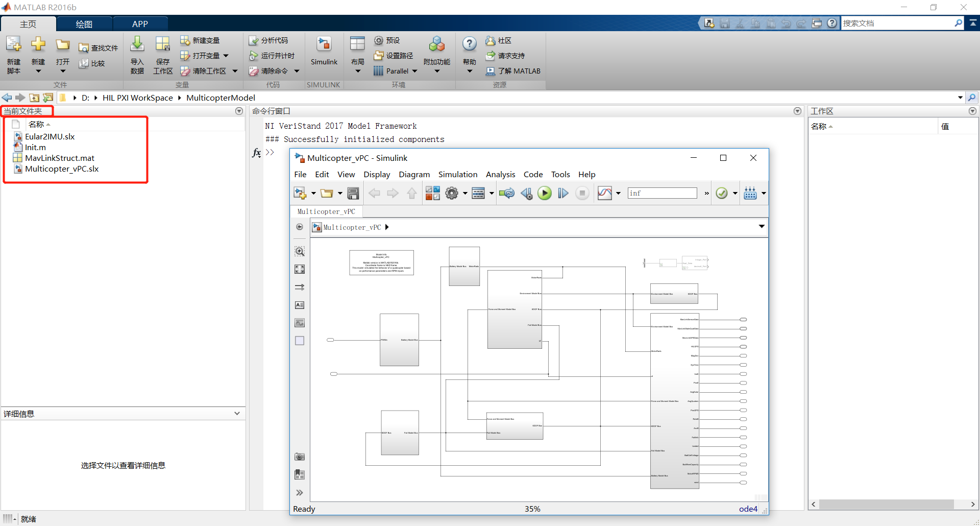Open the Simulation Data Inspector icon

[605, 193]
